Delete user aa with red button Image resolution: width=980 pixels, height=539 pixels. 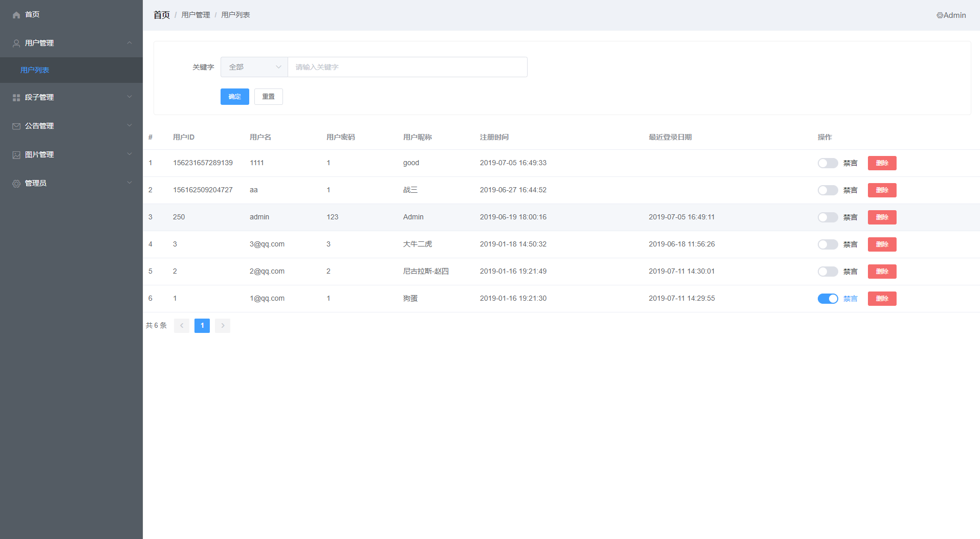tap(882, 190)
